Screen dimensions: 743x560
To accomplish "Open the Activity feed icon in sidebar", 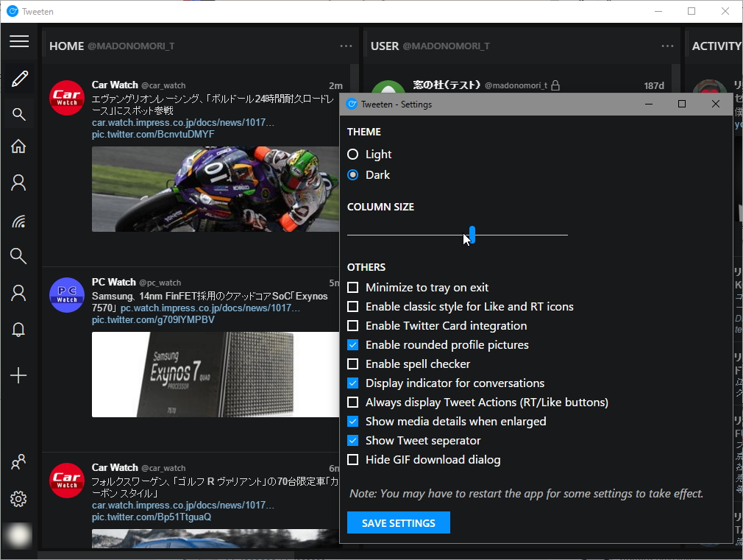I will click(x=18, y=221).
